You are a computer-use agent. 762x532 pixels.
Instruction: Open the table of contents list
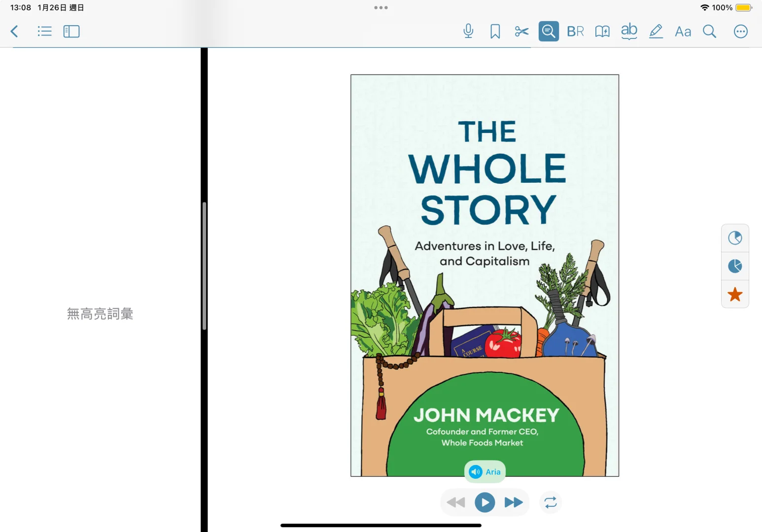tap(44, 32)
